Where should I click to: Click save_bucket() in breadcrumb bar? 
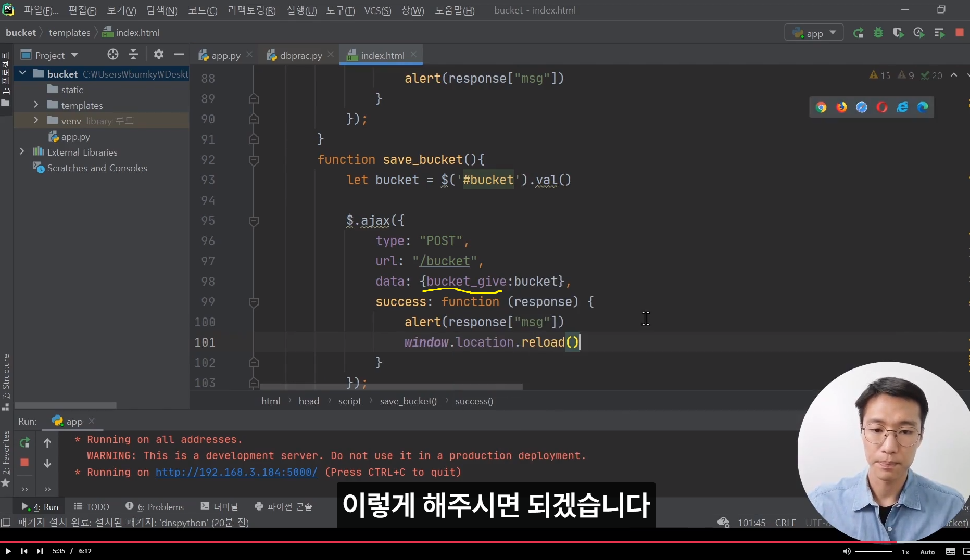coord(408,401)
